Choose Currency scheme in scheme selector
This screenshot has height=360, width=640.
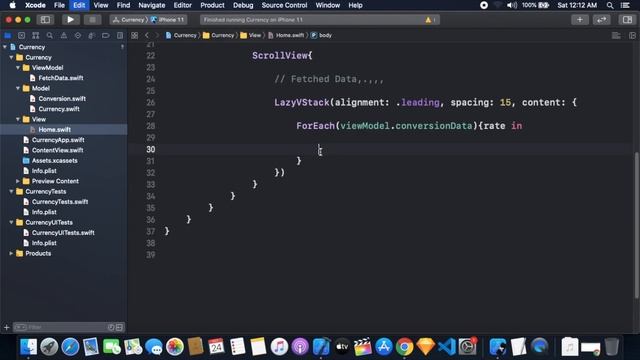(129, 20)
